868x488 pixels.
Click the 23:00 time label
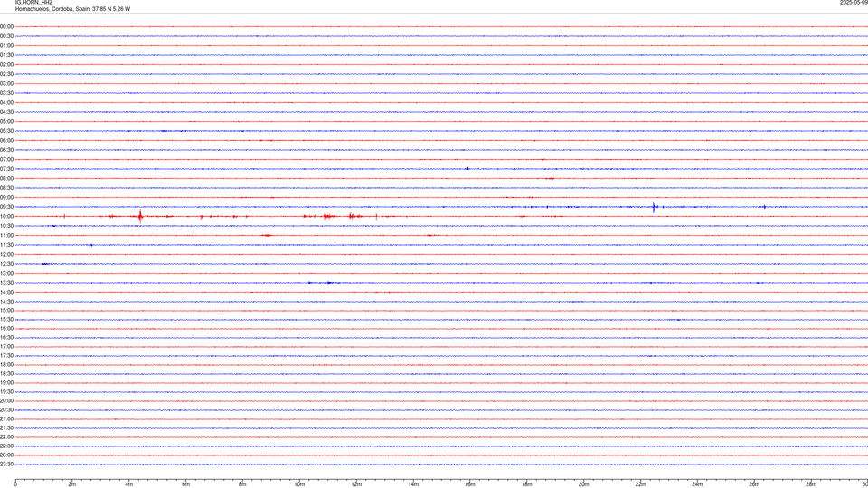(6, 455)
